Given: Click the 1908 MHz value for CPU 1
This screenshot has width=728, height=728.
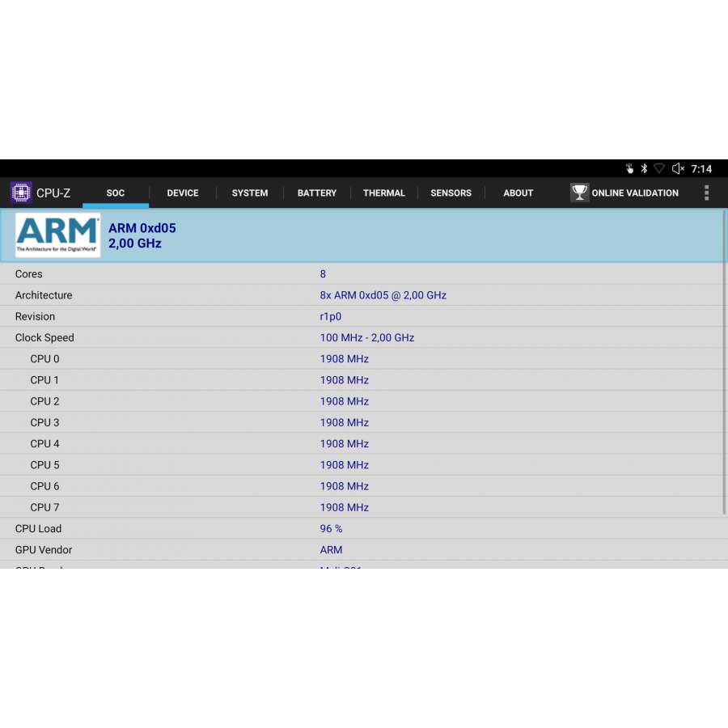Looking at the screenshot, I should point(344,380).
